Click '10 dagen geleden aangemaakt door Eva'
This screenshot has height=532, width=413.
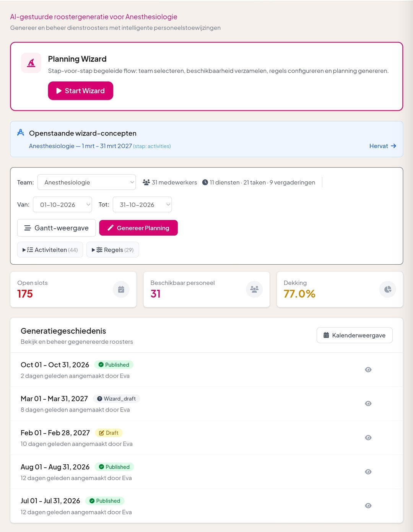pos(76,444)
